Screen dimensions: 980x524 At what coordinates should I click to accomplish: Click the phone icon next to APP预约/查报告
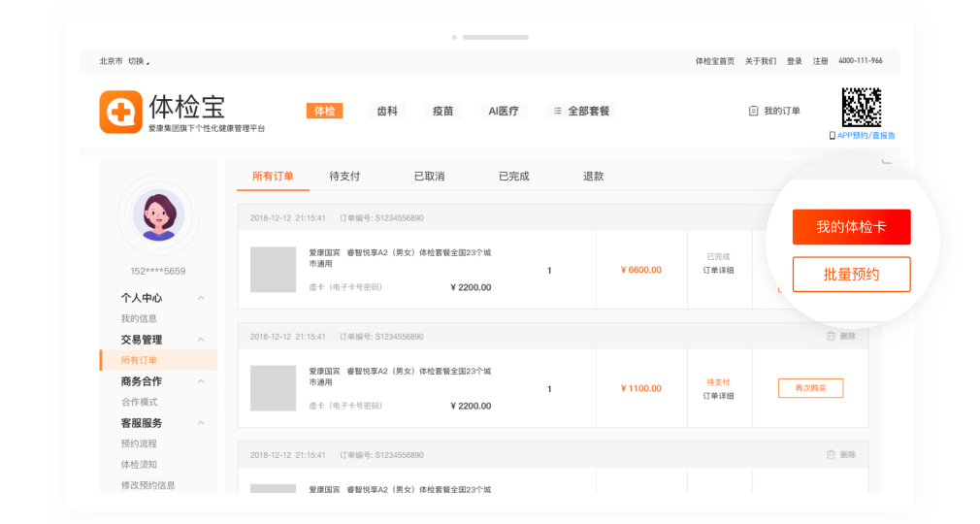(x=832, y=135)
